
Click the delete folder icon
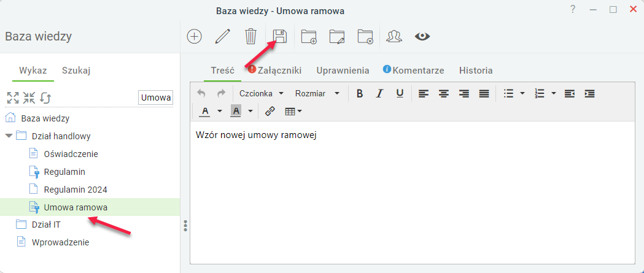[x=365, y=37]
